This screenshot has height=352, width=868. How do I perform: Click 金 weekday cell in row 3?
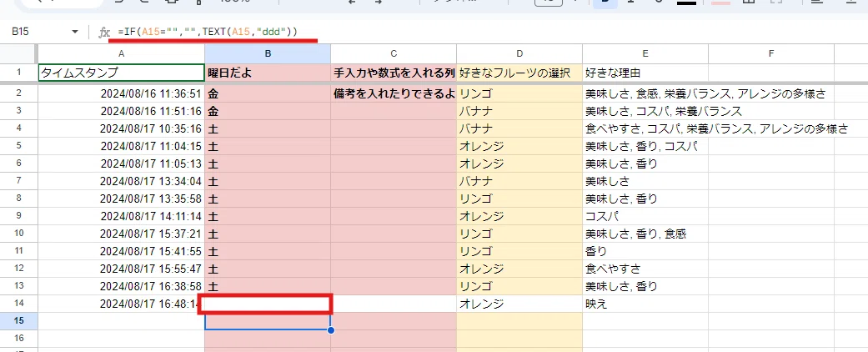point(268,111)
